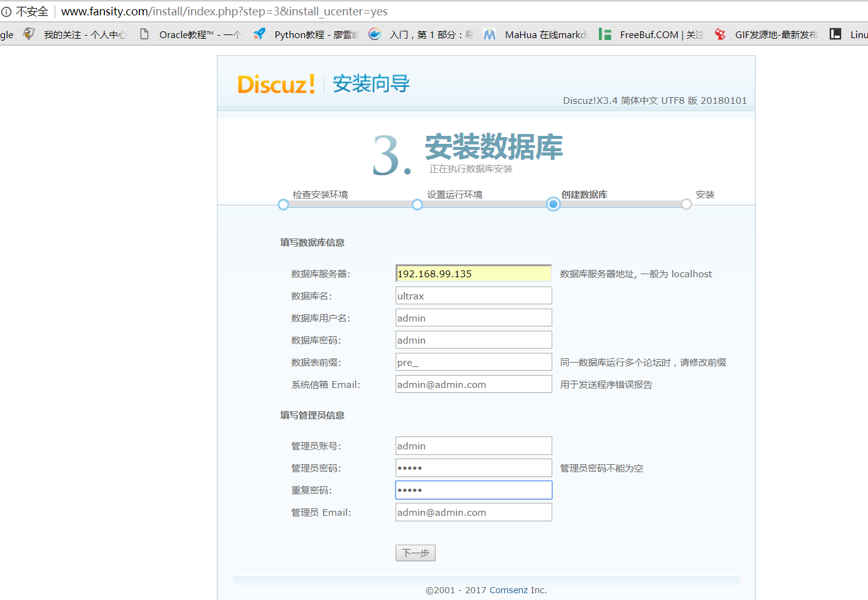Click the address bar URL
Viewport: 868px width, 600px height.
tap(224, 12)
